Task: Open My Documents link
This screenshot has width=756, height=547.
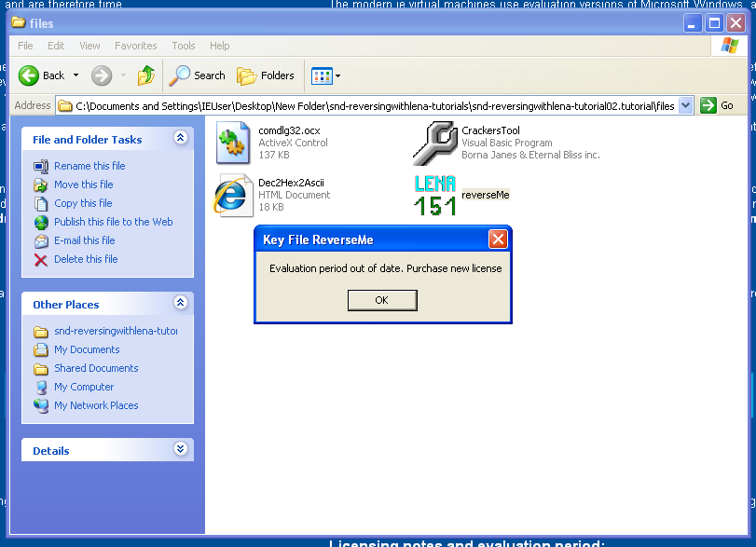Action: pyautogui.click(x=87, y=349)
